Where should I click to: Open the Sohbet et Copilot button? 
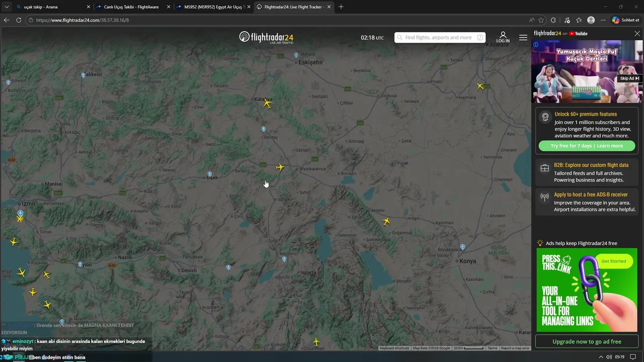[x=625, y=20]
